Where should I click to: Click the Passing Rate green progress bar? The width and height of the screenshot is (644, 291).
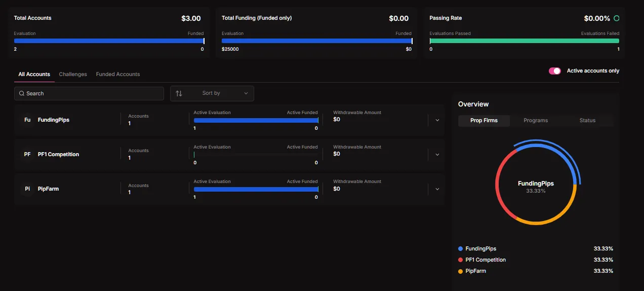click(525, 41)
